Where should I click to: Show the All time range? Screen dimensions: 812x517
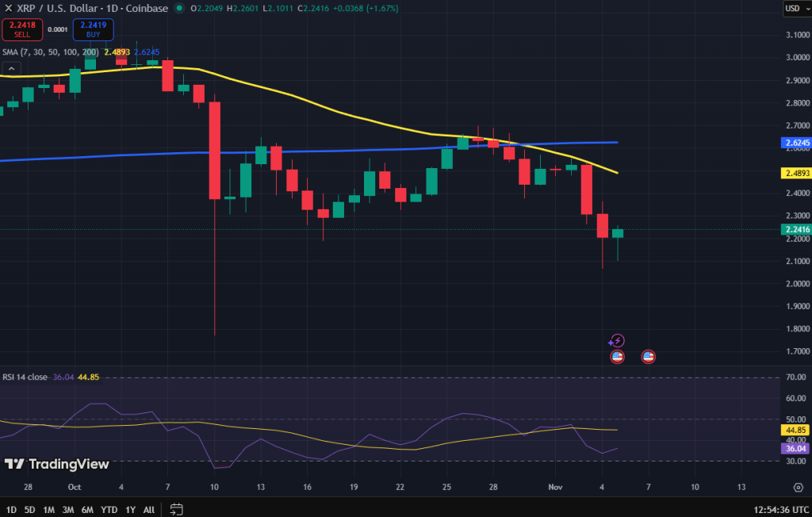[x=149, y=509]
